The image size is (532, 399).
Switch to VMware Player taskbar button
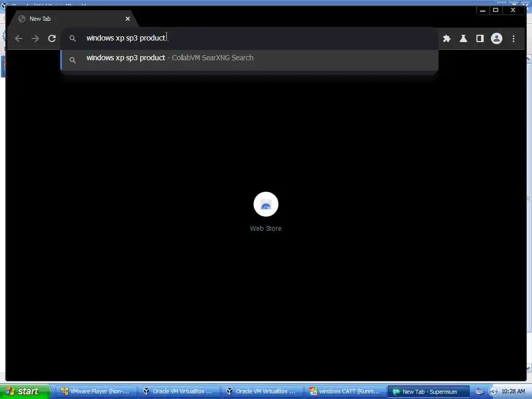pos(96,392)
